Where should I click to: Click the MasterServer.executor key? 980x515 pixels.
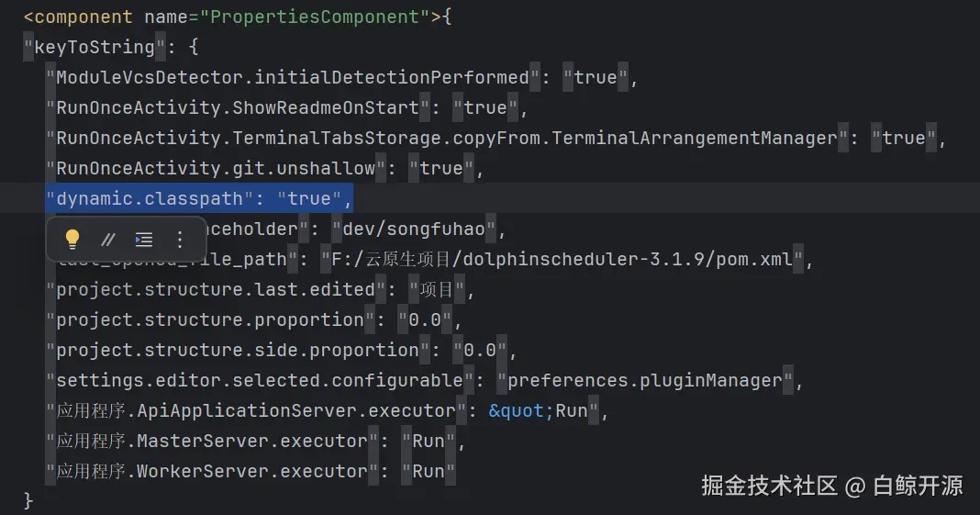pos(211,441)
